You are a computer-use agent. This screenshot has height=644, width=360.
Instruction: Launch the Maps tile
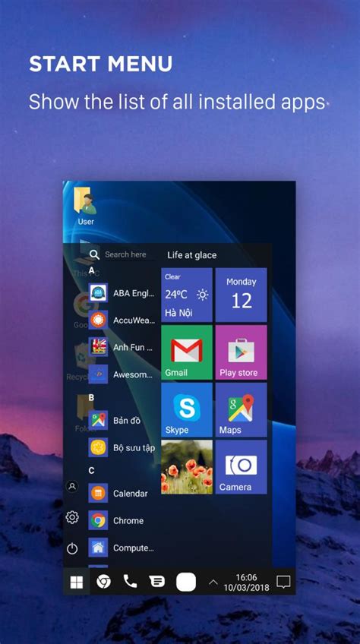click(241, 409)
